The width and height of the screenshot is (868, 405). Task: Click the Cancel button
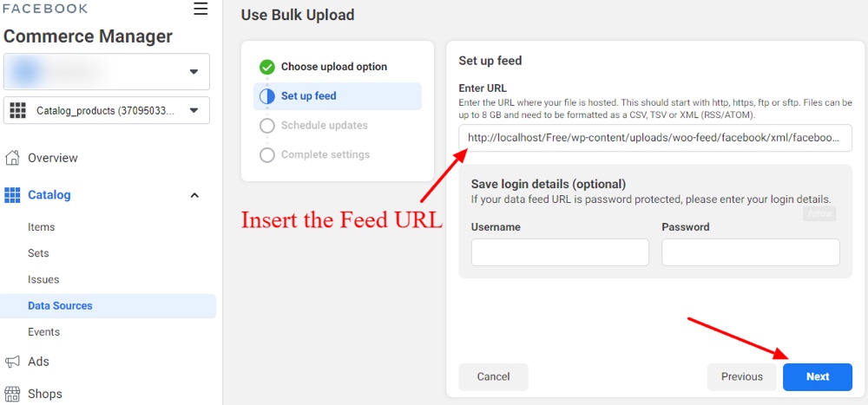point(493,376)
